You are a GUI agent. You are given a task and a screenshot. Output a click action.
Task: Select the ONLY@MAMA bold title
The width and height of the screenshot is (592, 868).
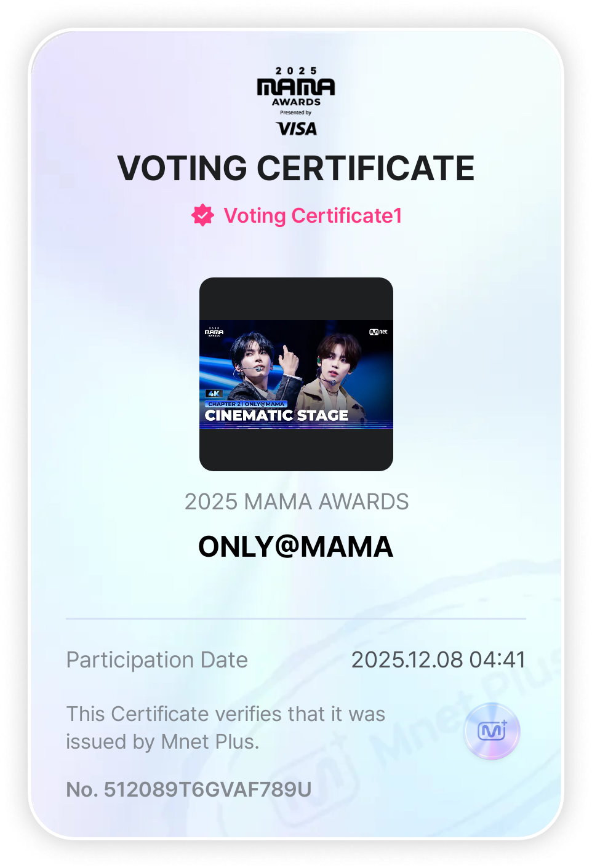pyautogui.click(x=296, y=547)
